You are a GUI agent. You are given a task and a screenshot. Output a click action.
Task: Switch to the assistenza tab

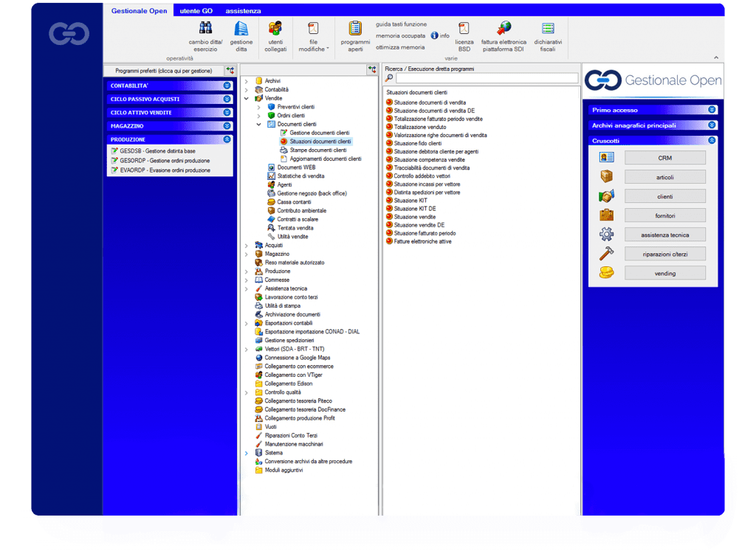coord(243,11)
